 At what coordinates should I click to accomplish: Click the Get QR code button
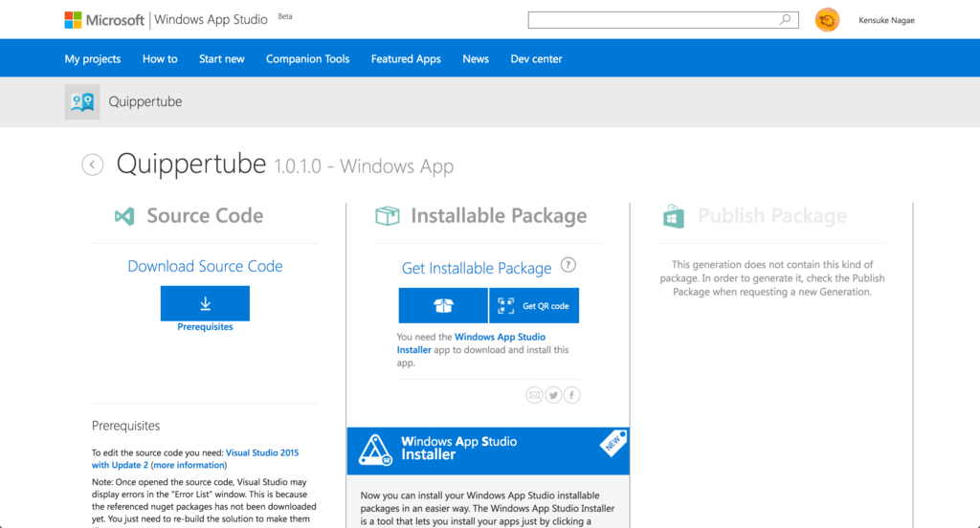click(534, 305)
